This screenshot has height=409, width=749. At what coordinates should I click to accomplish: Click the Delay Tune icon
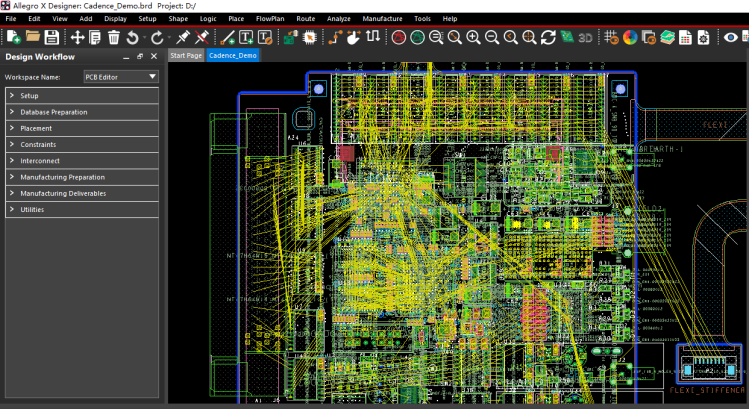pyautogui.click(x=373, y=37)
